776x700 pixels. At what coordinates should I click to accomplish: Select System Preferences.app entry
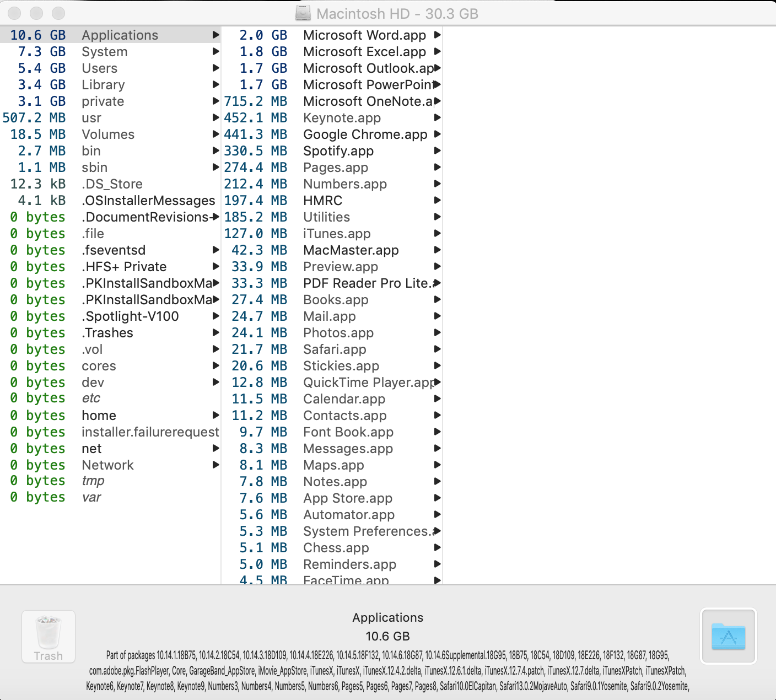point(332,531)
